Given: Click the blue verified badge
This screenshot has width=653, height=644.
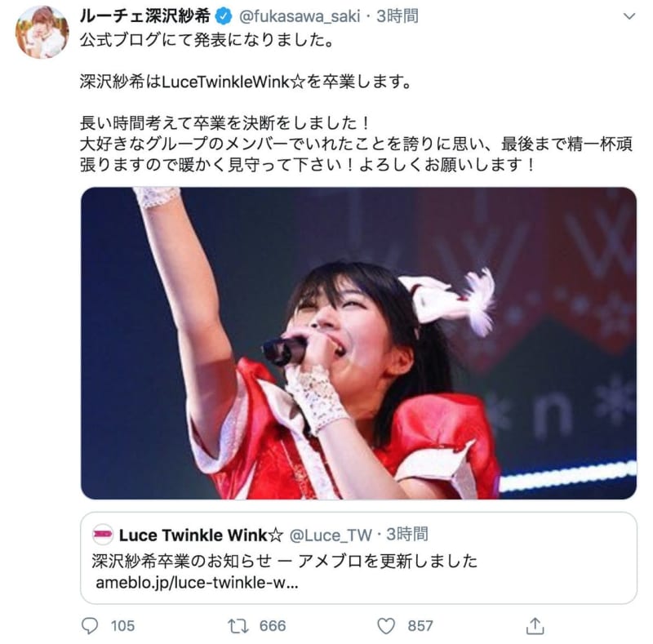Looking at the screenshot, I should [224, 16].
